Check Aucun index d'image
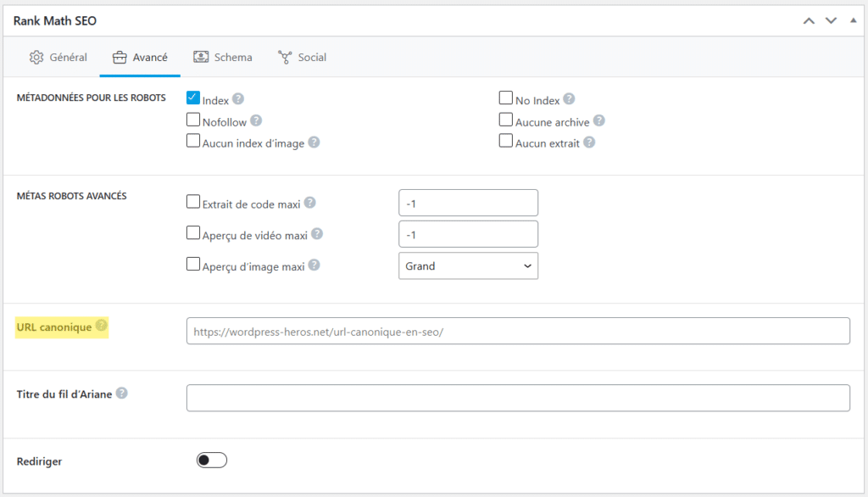The width and height of the screenshot is (868, 497). (192, 141)
